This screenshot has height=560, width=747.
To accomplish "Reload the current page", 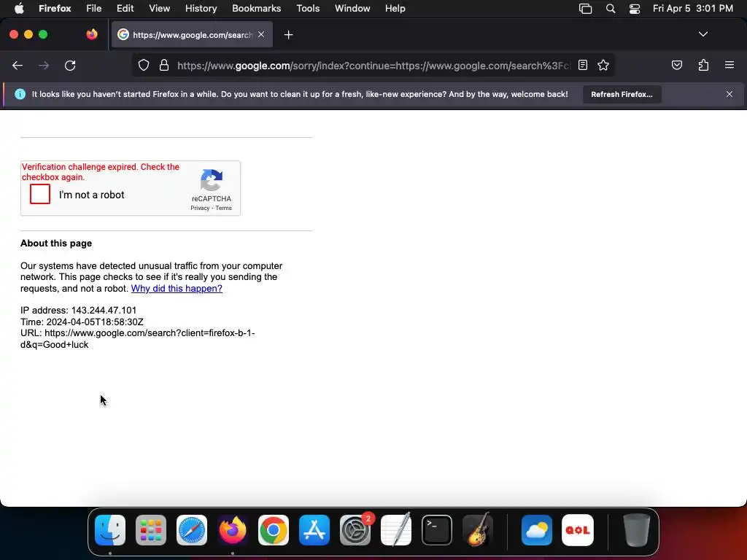I will pyautogui.click(x=70, y=66).
